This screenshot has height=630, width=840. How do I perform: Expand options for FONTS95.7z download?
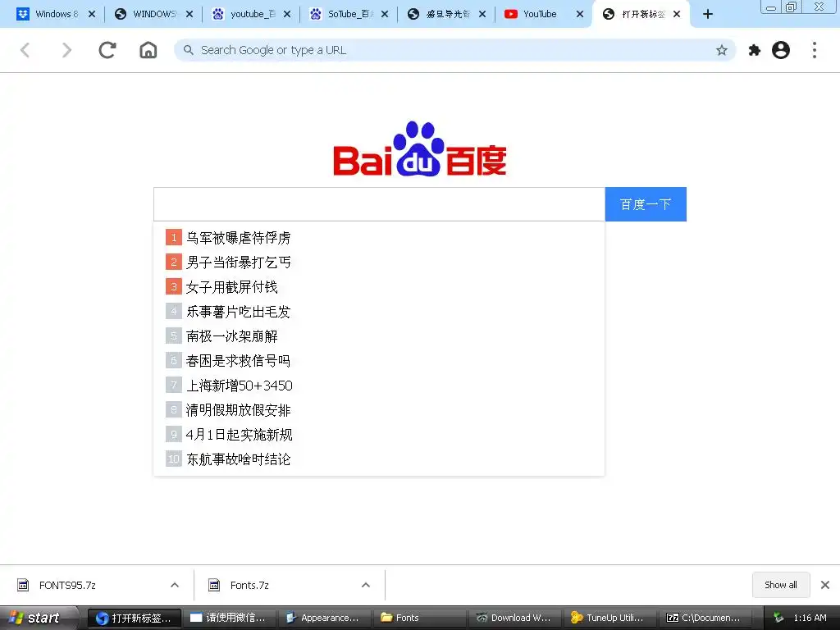175,585
